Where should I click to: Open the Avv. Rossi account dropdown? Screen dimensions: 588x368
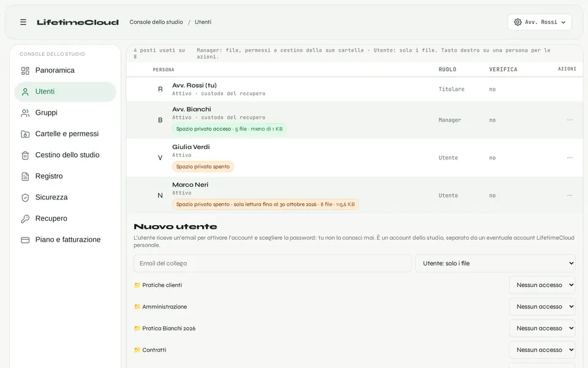point(540,22)
